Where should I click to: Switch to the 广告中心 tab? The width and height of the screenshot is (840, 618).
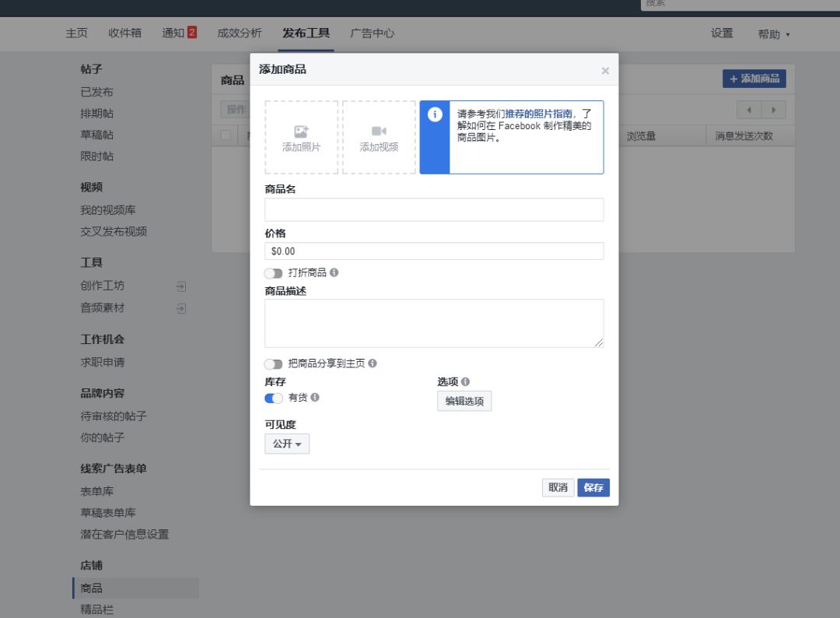point(372,34)
